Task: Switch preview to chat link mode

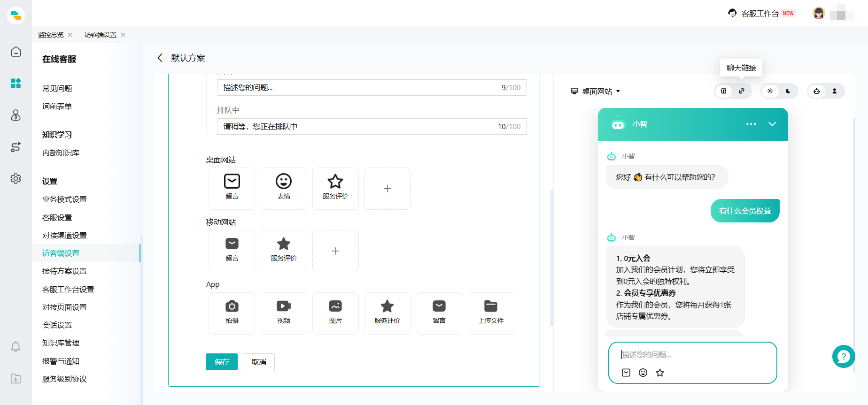Action: point(742,91)
